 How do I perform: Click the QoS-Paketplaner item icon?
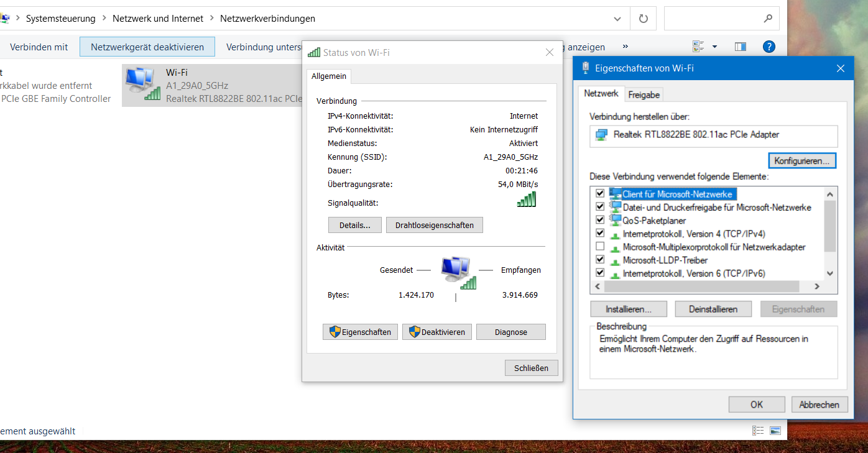click(x=616, y=220)
